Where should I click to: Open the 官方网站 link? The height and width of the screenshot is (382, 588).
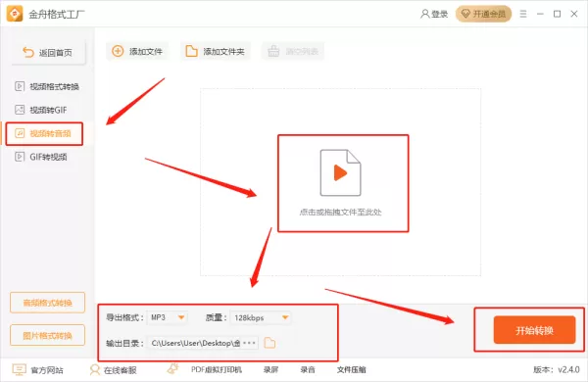47,370
